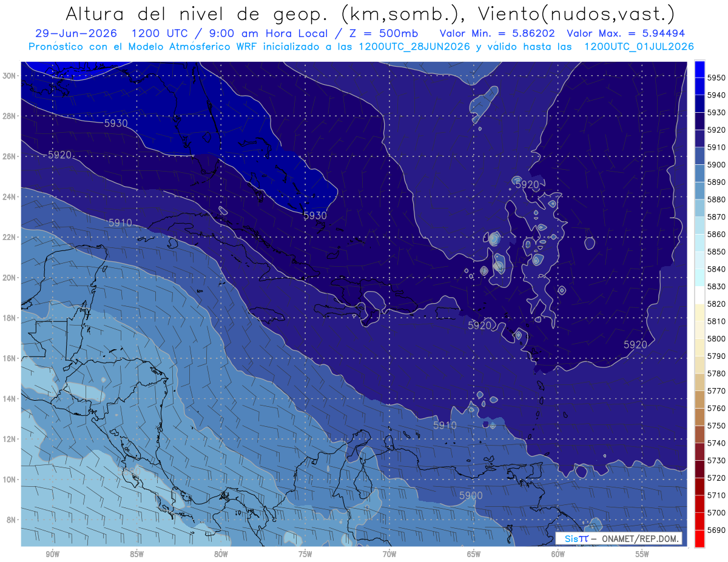The height and width of the screenshot is (562, 728).
Task: Click the '5940' tick on the colorbar legend
Action: [x=716, y=95]
